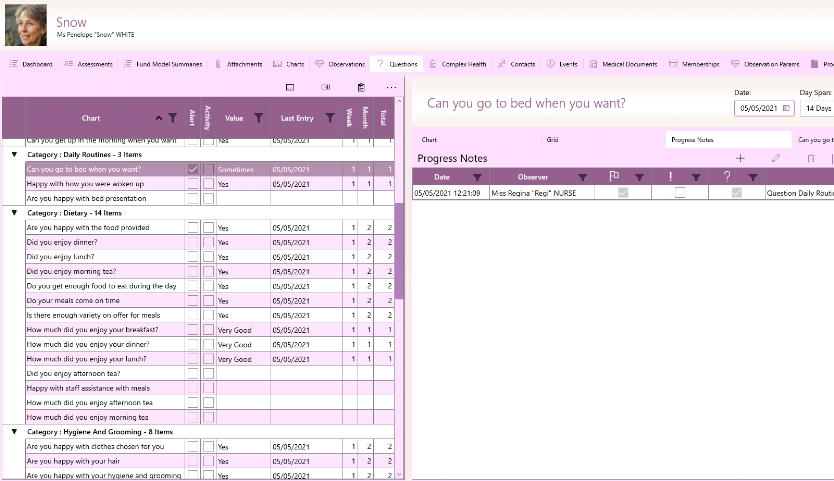Select row 'Are you happy with your hair'
This screenshot has width=834, height=481.
click(210, 461)
